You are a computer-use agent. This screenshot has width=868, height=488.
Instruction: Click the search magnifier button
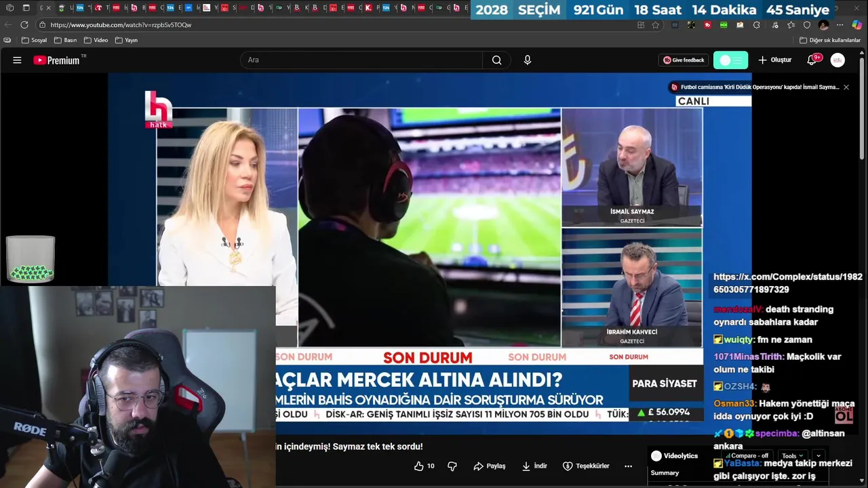(496, 60)
